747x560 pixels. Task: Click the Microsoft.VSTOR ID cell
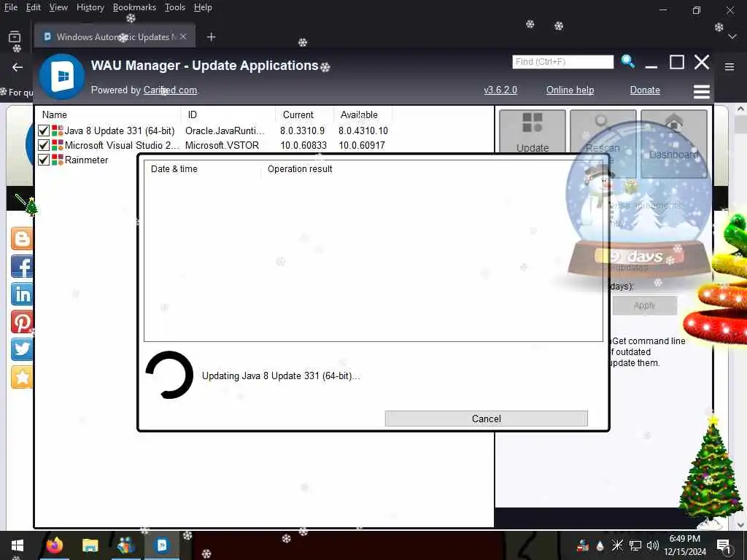click(x=222, y=145)
